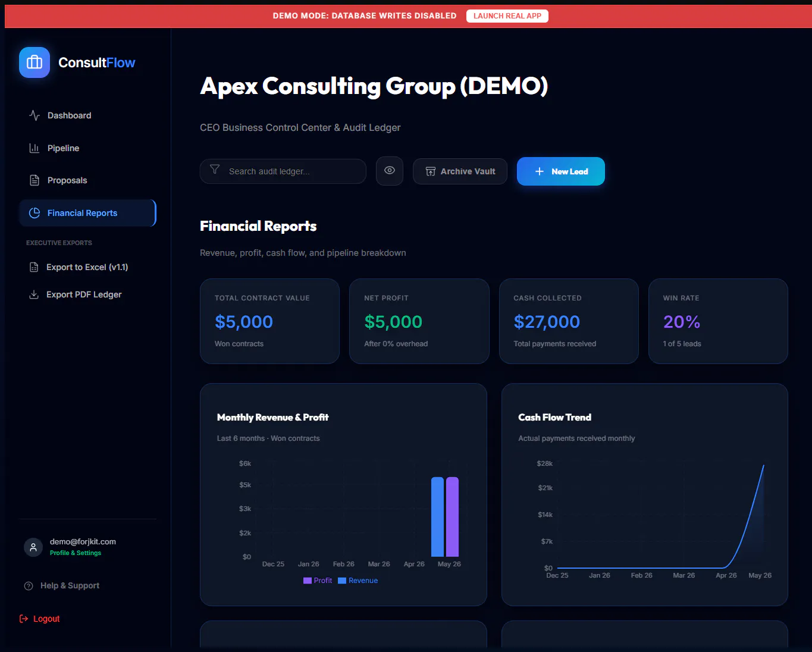Click the CEO Business Control Center subtitle
This screenshot has height=652, width=812.
tap(300, 128)
